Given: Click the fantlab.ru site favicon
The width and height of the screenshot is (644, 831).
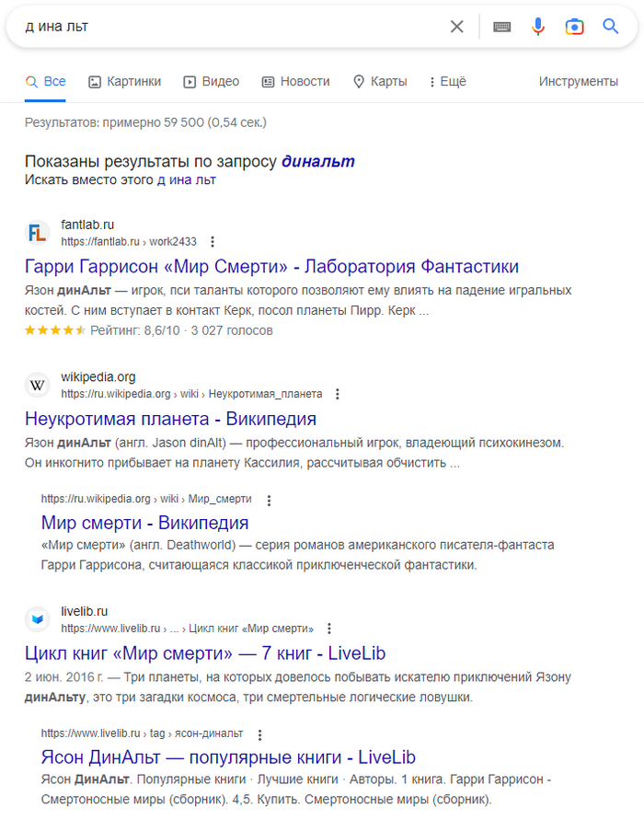Looking at the screenshot, I should (x=38, y=233).
